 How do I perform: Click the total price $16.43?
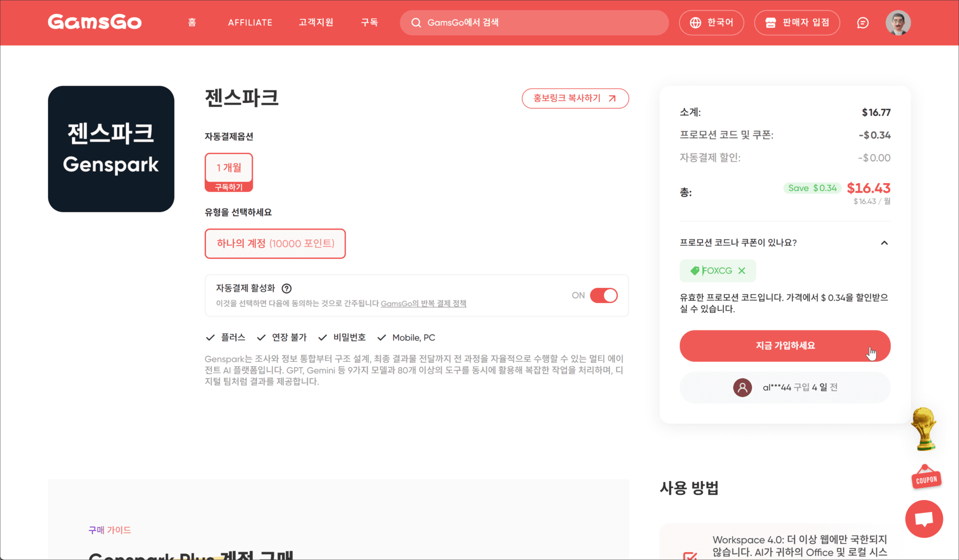869,188
